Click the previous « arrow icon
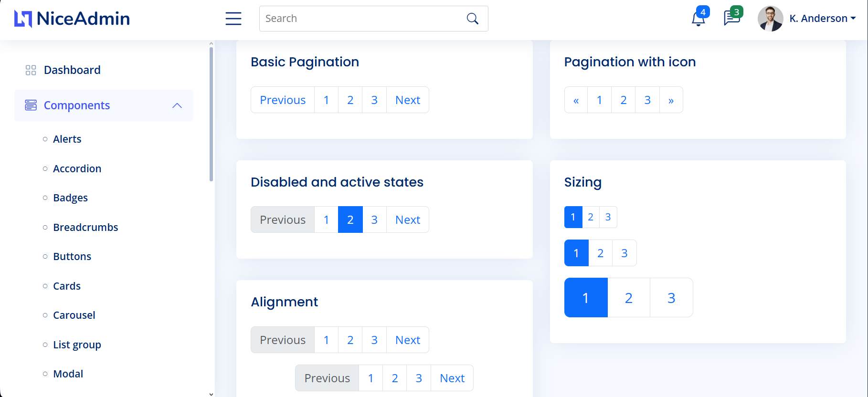Image resolution: width=868 pixels, height=397 pixels. click(x=576, y=100)
